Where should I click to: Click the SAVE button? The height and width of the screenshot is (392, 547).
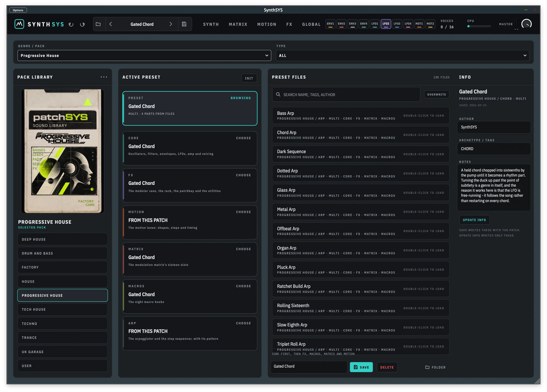pyautogui.click(x=361, y=367)
